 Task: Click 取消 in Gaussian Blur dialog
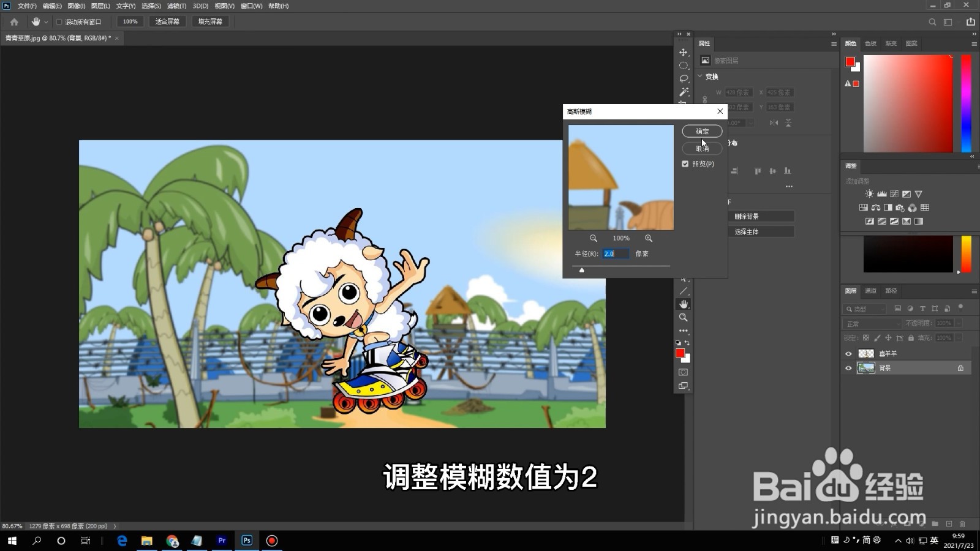pyautogui.click(x=702, y=148)
